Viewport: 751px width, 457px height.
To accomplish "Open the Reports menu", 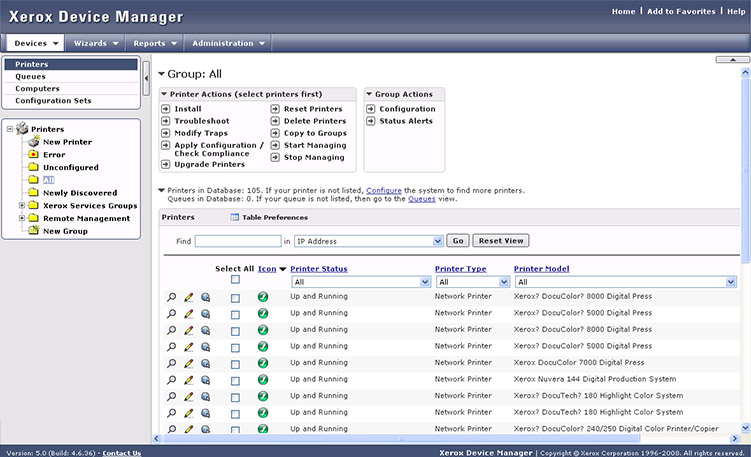I will click(x=155, y=43).
